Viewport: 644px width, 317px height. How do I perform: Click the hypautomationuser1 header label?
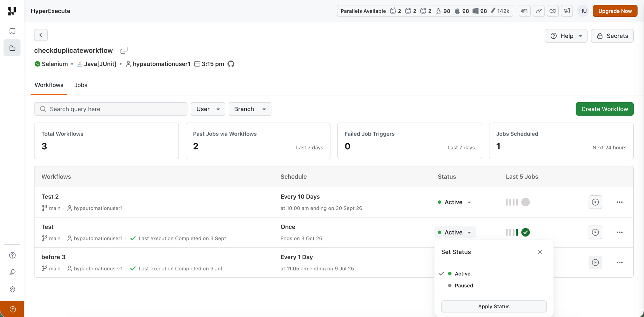(158, 64)
